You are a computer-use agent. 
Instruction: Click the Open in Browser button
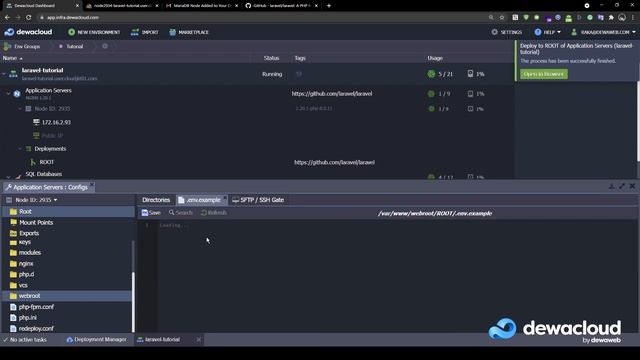click(x=544, y=74)
